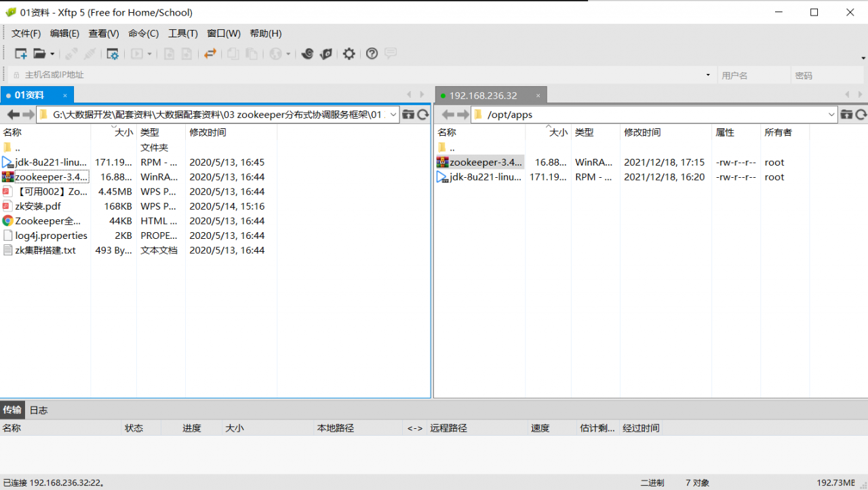Click the parent folder ".." in remote pane
The width and height of the screenshot is (868, 490).
click(x=452, y=147)
